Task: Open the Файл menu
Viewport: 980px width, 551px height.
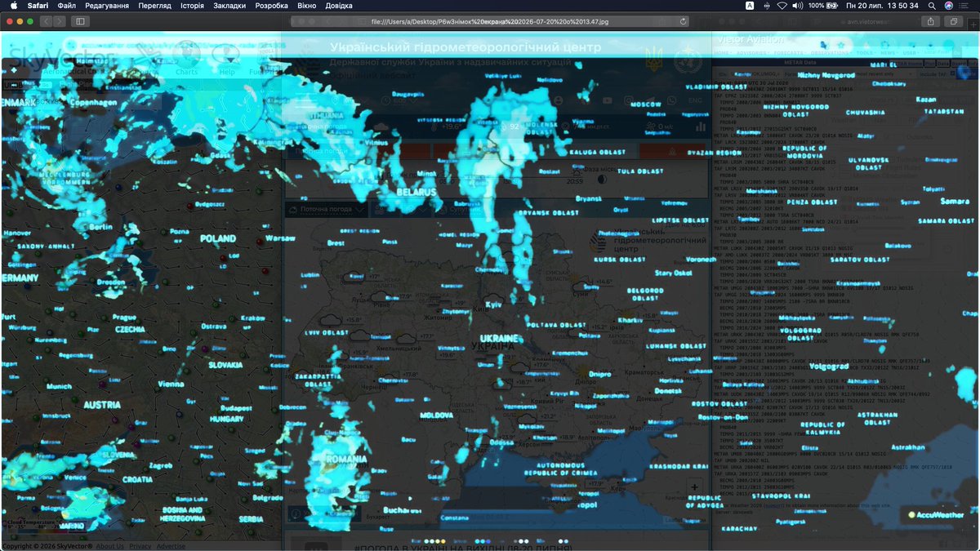Action: 67,6
